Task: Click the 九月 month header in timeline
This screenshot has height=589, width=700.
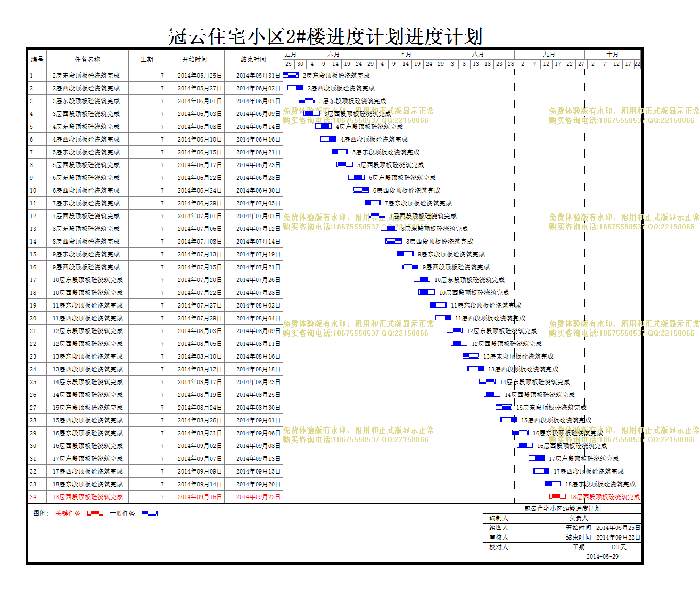Action: pos(549,54)
